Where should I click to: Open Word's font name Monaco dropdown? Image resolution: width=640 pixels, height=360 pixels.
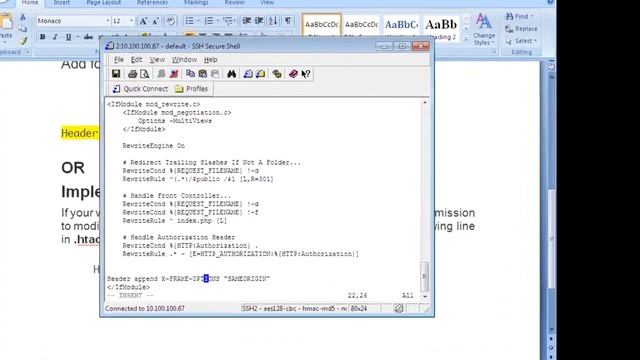(107, 21)
